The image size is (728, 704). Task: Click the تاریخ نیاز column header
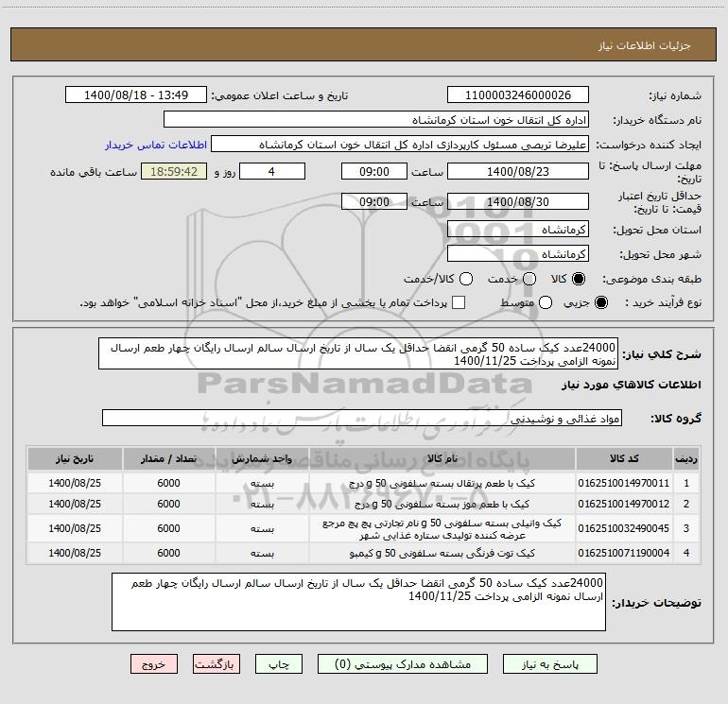[75, 459]
